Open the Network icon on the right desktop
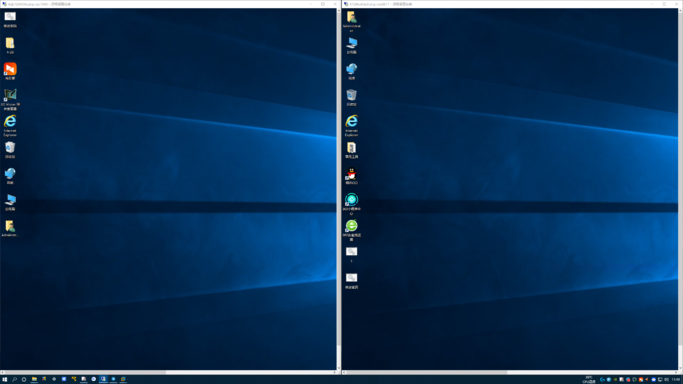Image resolution: width=683 pixels, height=384 pixels. (x=352, y=71)
